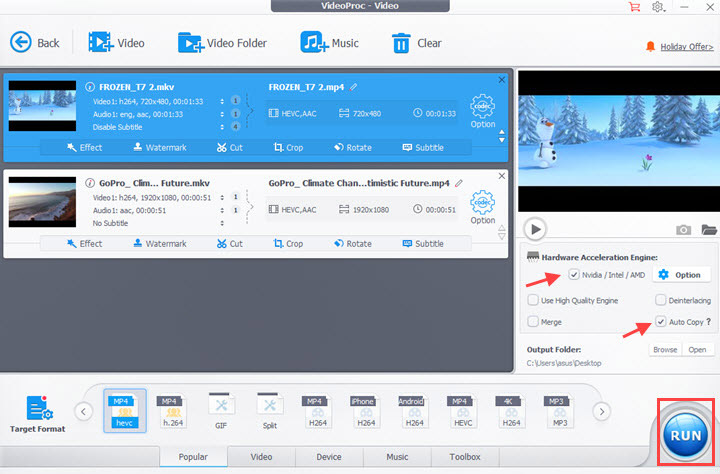Open Subtitle for the GoPro video
720x474 pixels.
(x=423, y=243)
